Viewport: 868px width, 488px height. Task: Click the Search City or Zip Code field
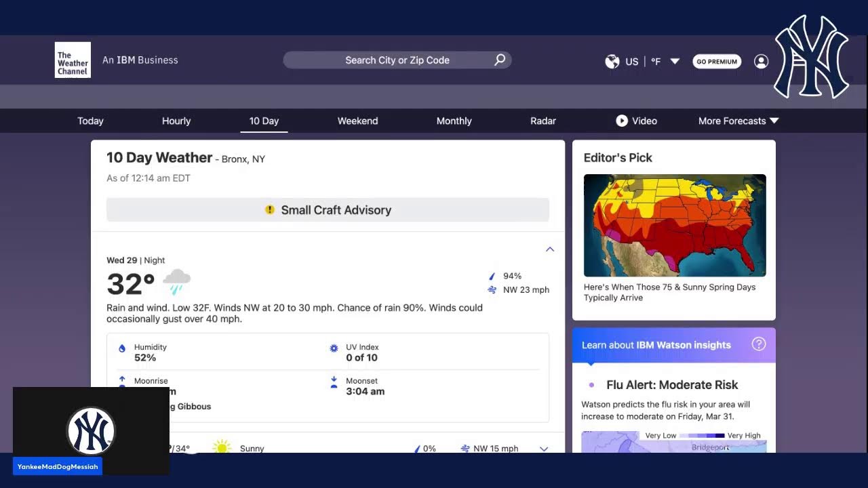[x=397, y=60]
